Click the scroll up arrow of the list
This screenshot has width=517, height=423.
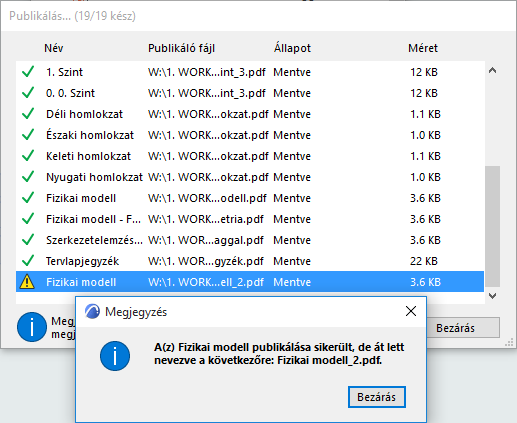492,70
